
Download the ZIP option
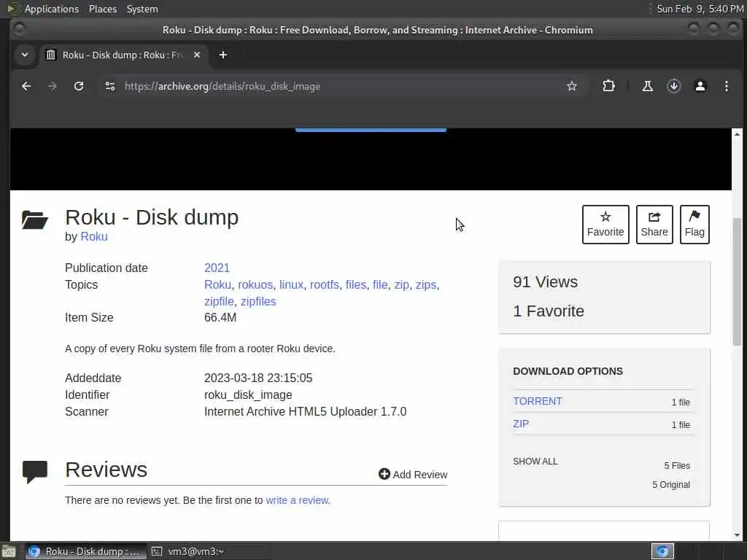(x=521, y=424)
